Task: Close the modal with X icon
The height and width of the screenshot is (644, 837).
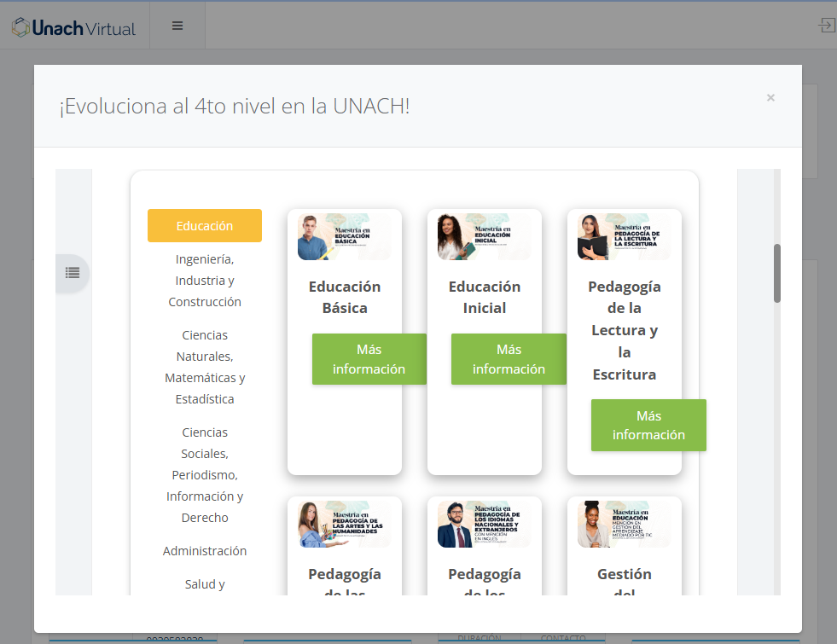Action: pyautogui.click(x=770, y=98)
